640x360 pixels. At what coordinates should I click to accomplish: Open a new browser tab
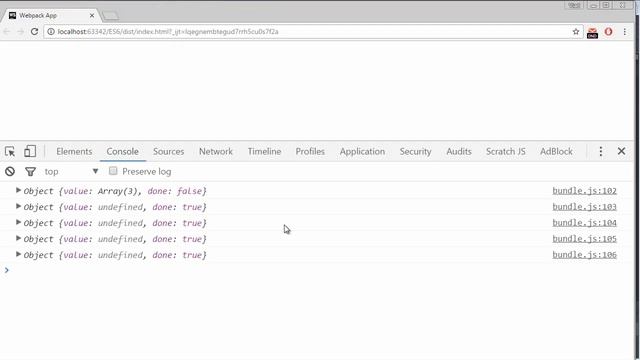click(x=110, y=16)
